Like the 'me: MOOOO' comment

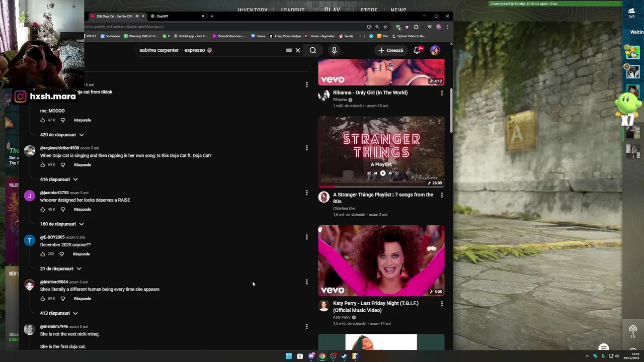pyautogui.click(x=43, y=120)
